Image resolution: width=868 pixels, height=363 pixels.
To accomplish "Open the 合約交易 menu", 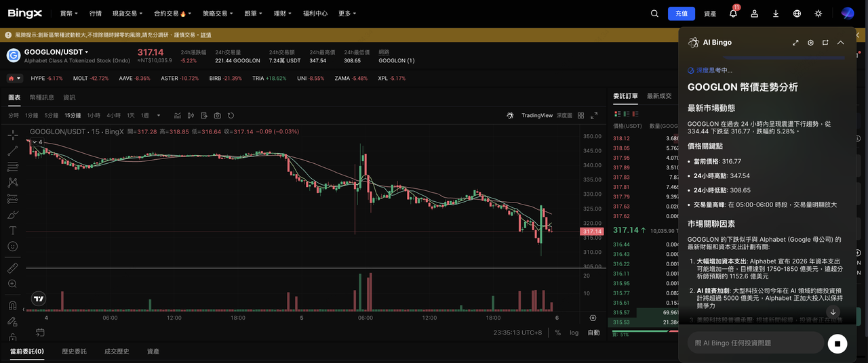I will point(174,14).
